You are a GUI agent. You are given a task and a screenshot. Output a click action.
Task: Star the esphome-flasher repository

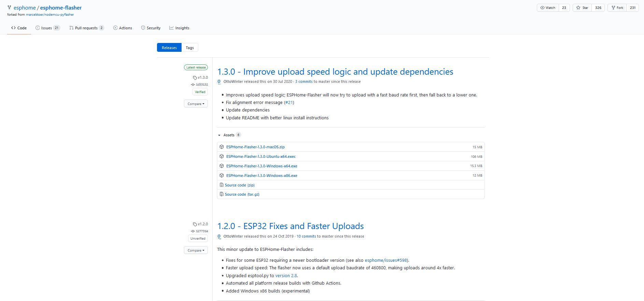(x=582, y=7)
